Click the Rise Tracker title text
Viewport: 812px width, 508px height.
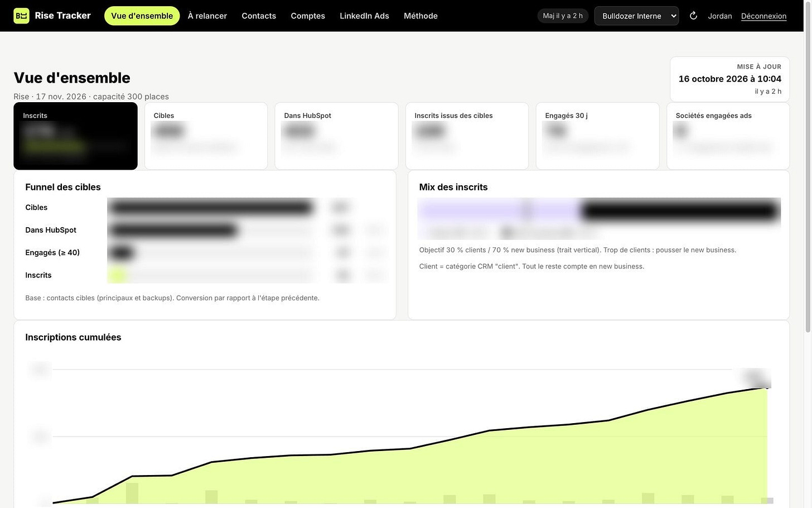[62, 16]
